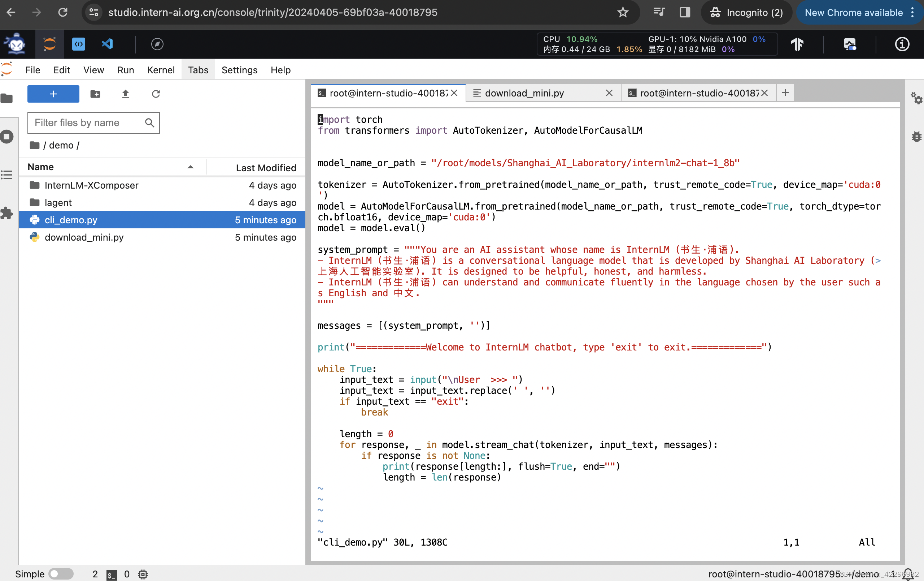Toggle the Simple interface mode switch
The height and width of the screenshot is (581, 924).
(61, 574)
